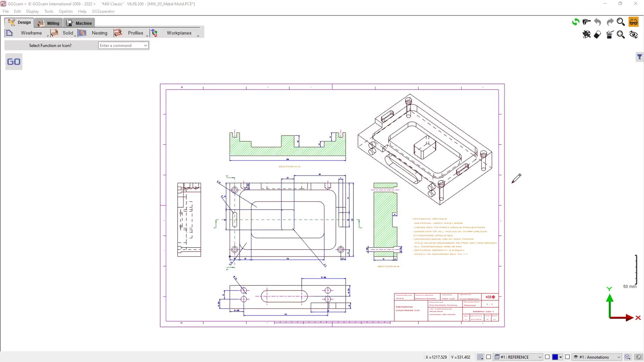Open the Workplanes toolbar menu
Viewport: 644px width, 362px height.
coord(179,33)
